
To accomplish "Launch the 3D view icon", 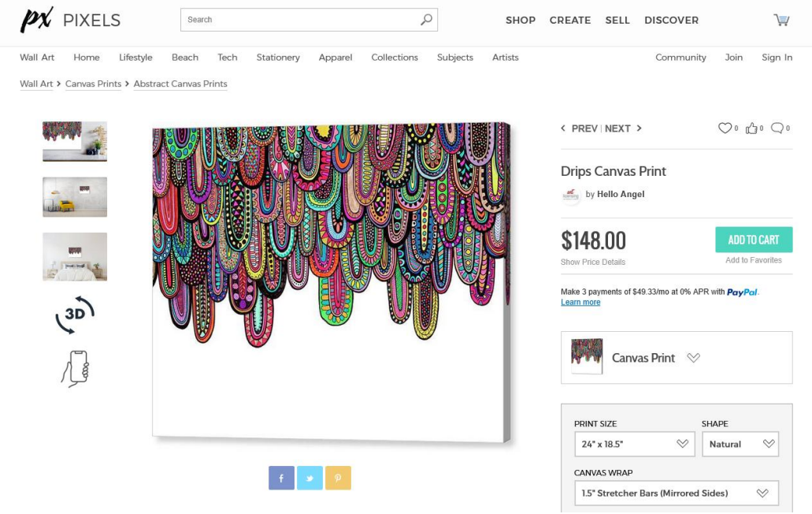I will (75, 314).
